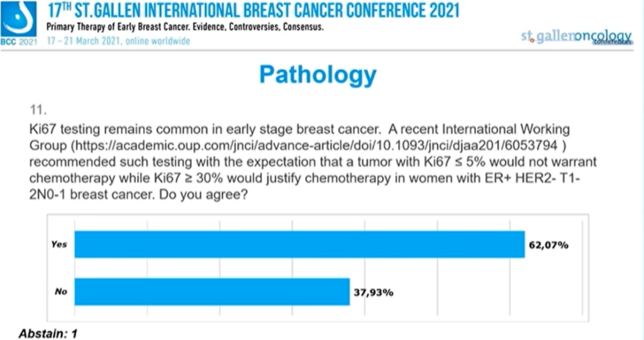Image resolution: width=644 pixels, height=340 pixels.
Task: Click the st.gallen oncology conferences logo
Action: click(576, 37)
